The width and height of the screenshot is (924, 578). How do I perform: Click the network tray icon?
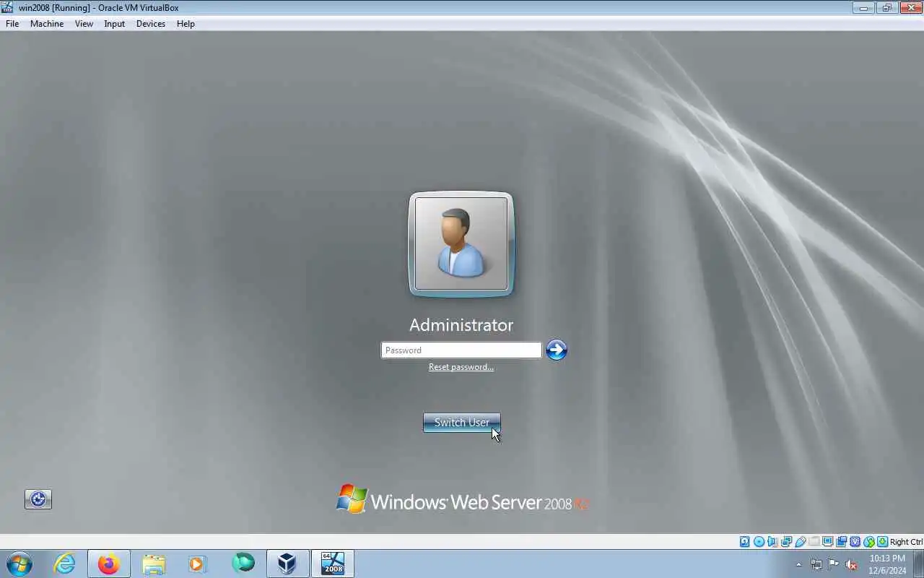tap(816, 564)
